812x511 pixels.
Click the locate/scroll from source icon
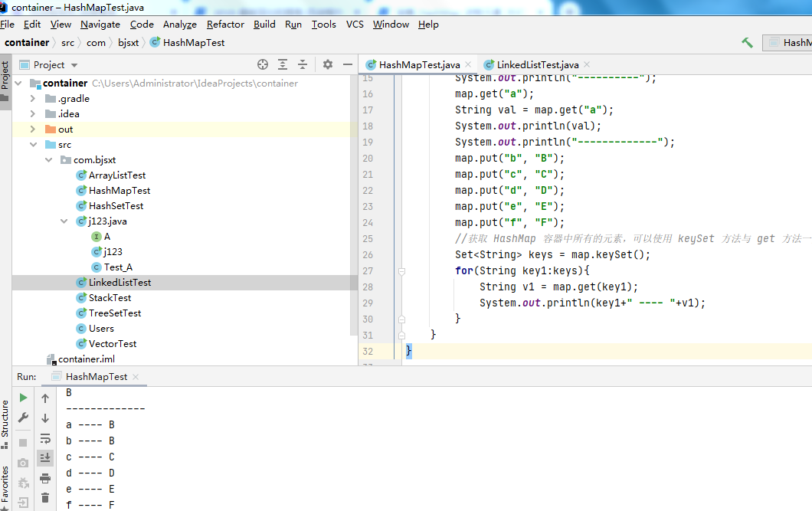click(x=263, y=64)
